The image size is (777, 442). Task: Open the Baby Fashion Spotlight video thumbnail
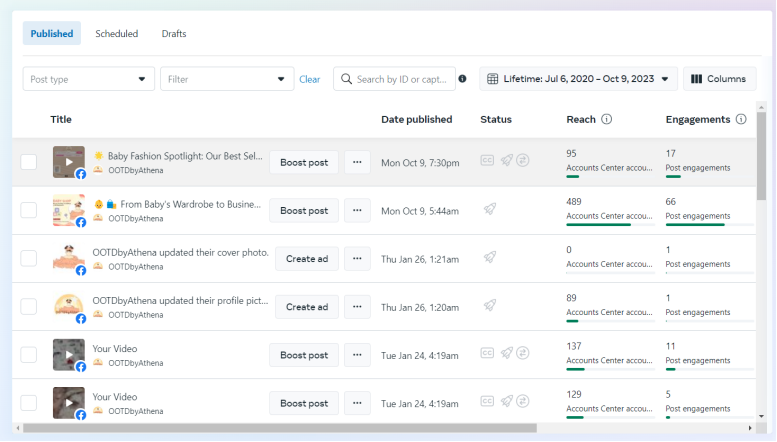point(69,162)
